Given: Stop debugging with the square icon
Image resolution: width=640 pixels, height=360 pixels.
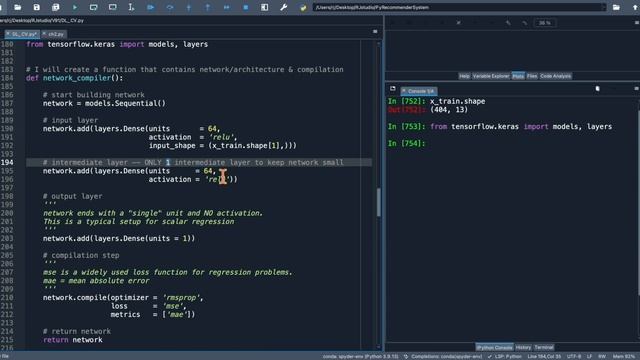Looking at the screenshot, I should [246, 7].
